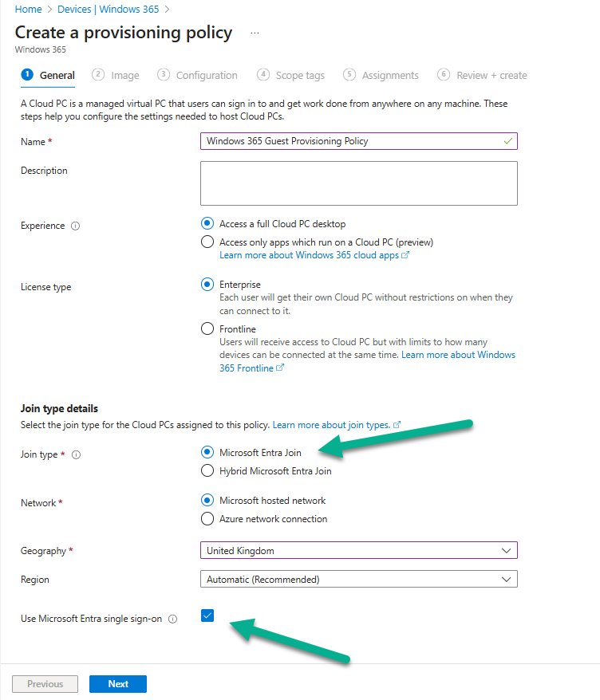Image resolution: width=600 pixels, height=700 pixels.
Task: Click the Experience info icon
Action: point(76,226)
